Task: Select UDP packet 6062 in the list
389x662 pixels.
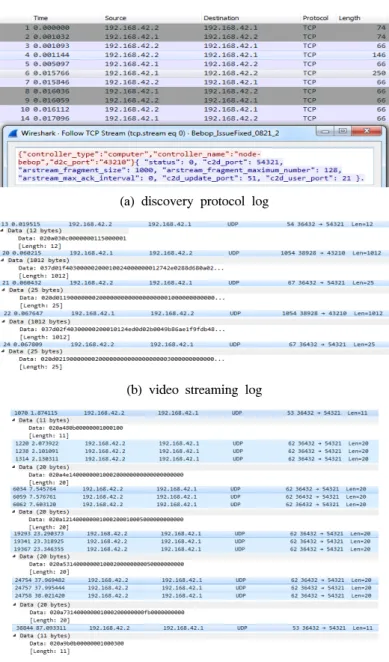Action: [x=195, y=505]
